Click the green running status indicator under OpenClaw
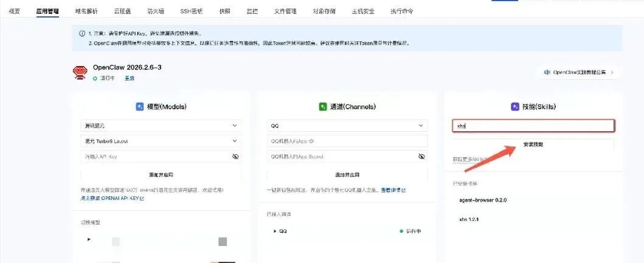Viewport: 644px width, 263px height. click(x=95, y=78)
